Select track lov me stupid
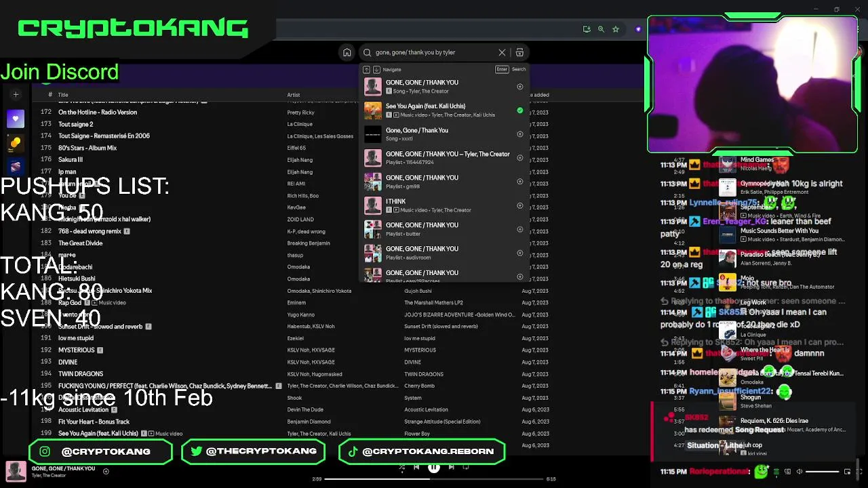 76,338
